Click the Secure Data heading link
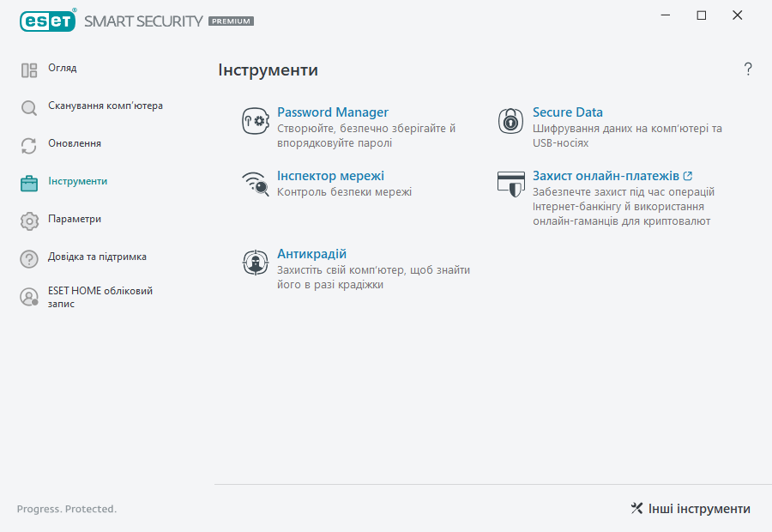 567,112
